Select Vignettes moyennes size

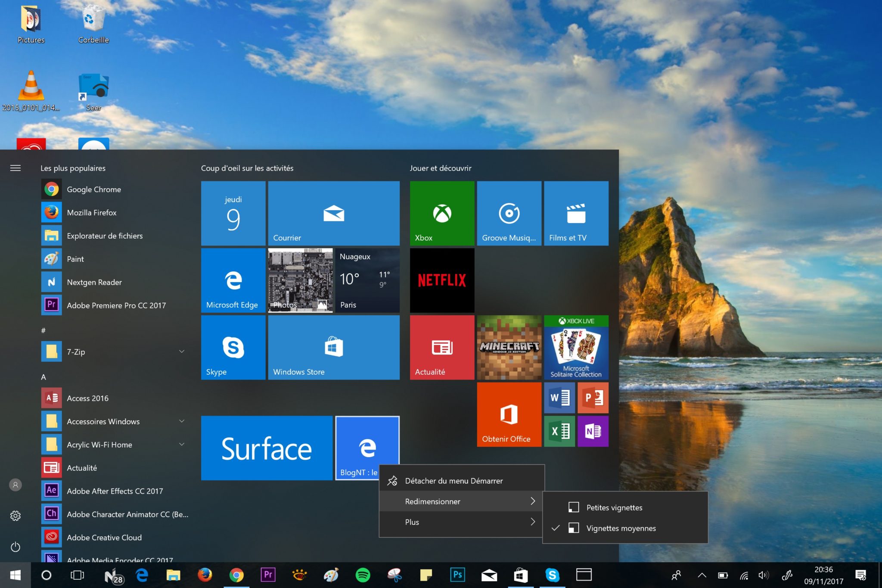point(625,528)
